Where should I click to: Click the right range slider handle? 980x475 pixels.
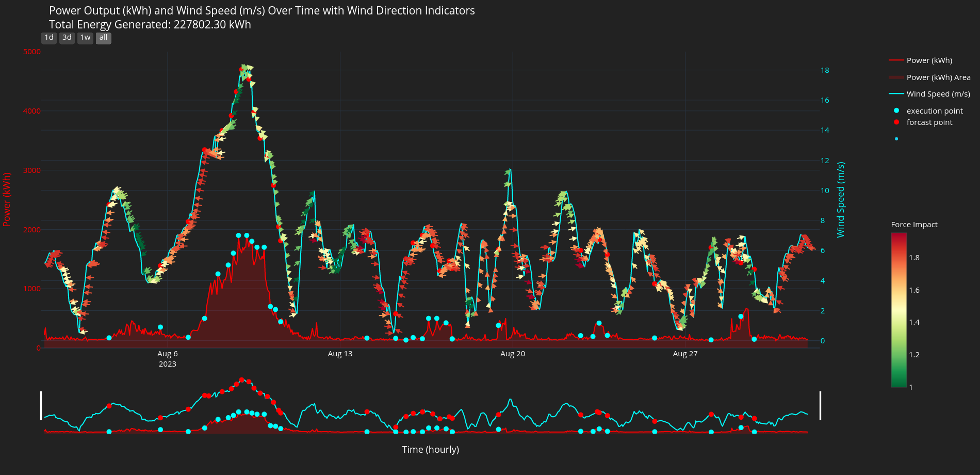point(820,405)
